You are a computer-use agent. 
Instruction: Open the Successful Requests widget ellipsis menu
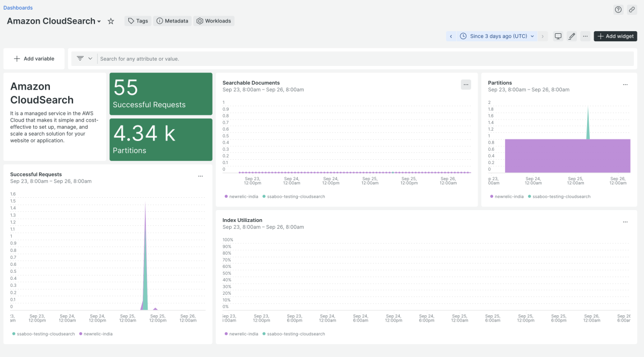pyautogui.click(x=200, y=176)
